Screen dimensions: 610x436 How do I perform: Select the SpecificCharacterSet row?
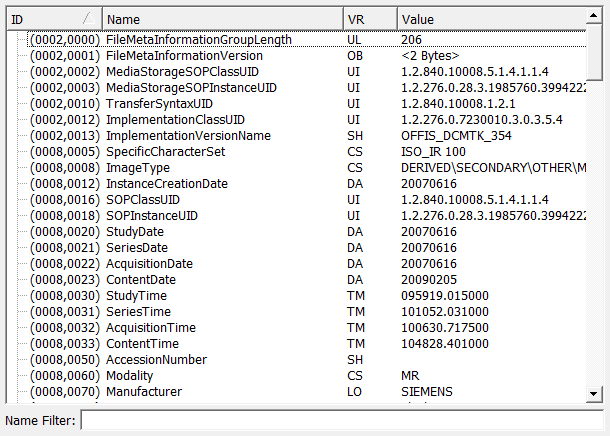(165, 151)
